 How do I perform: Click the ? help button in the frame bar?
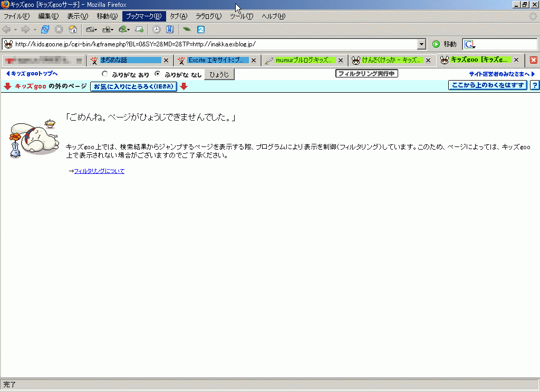tap(535, 85)
